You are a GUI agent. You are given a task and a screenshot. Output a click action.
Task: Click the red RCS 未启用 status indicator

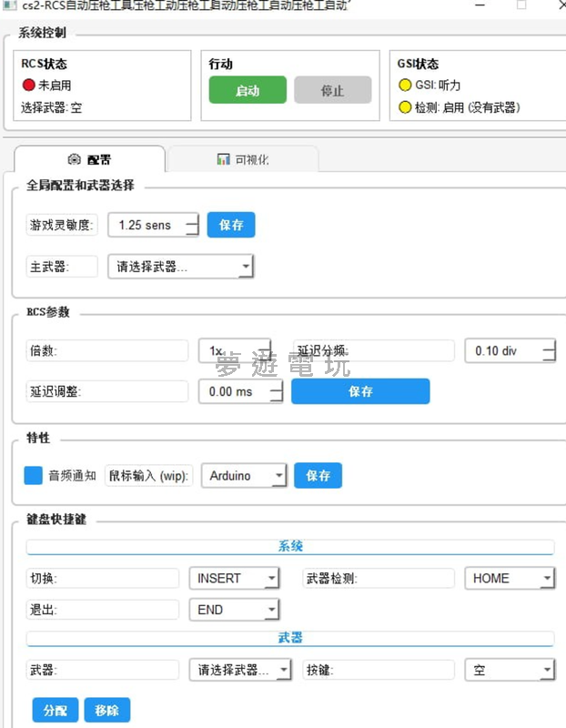29,85
